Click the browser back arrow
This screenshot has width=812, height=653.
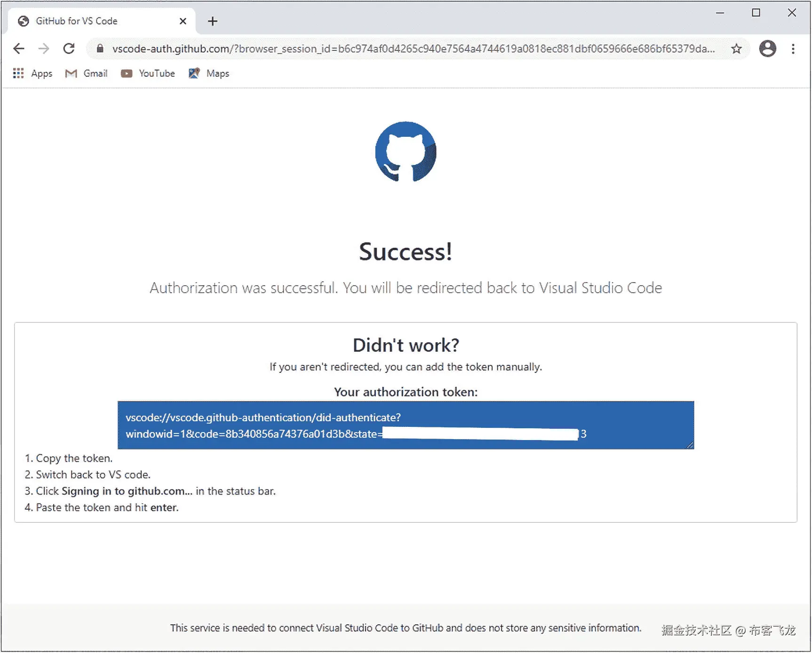[x=19, y=48]
